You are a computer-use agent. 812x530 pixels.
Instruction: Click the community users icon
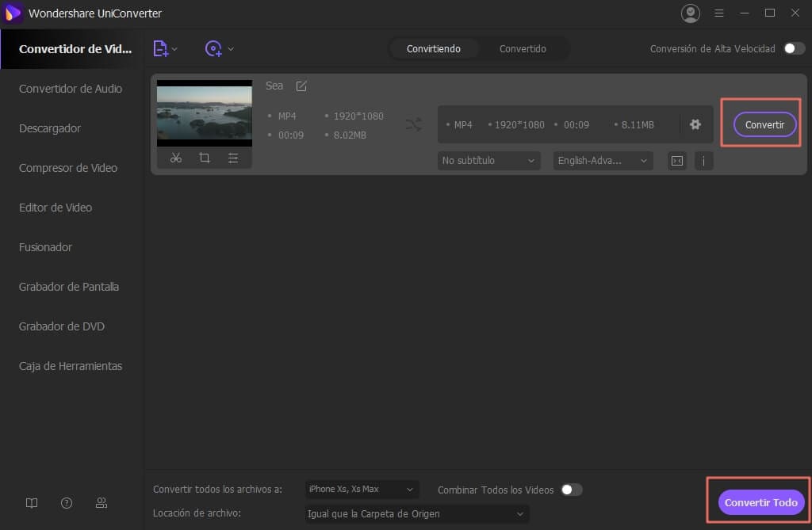click(x=101, y=503)
